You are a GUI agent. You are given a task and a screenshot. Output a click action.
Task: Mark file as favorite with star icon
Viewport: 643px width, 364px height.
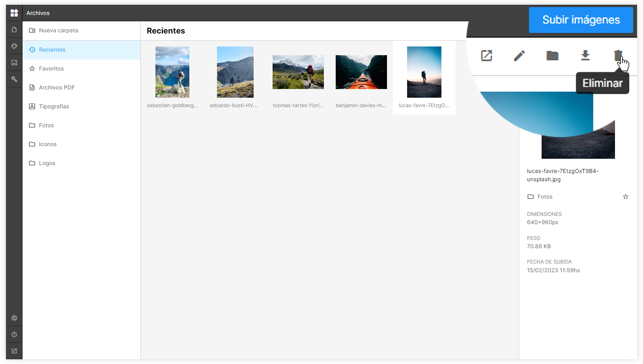pos(626,197)
